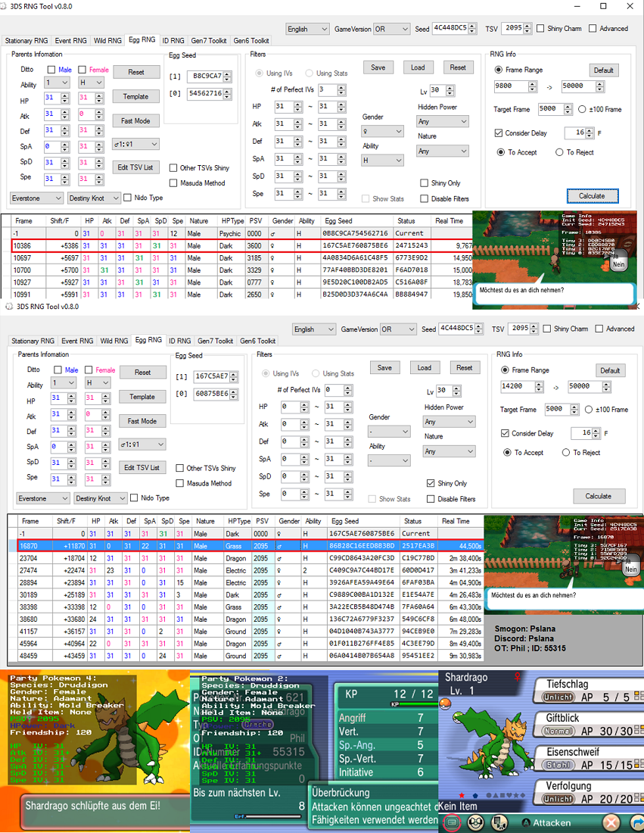Enable Masuda Method in the upper window
The height and width of the screenshot is (833, 644).
(173, 183)
